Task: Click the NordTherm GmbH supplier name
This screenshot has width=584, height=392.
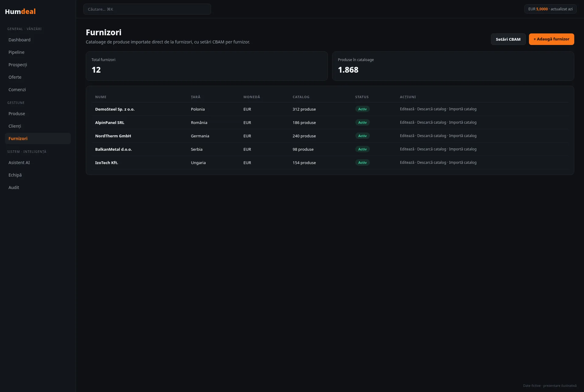Action: tap(113, 136)
